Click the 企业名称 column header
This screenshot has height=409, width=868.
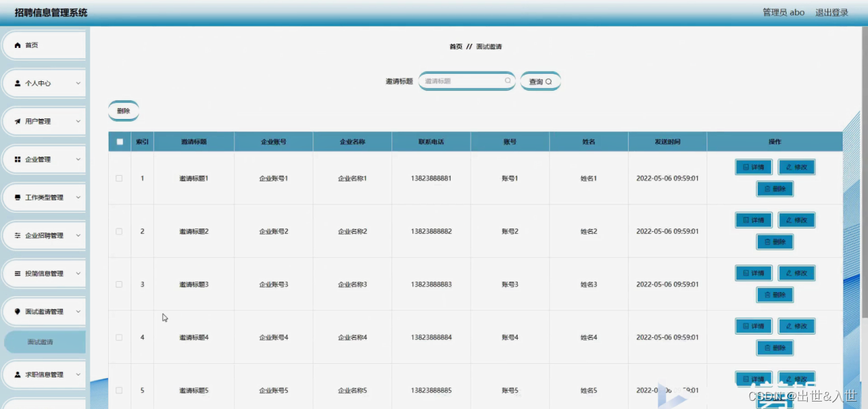(352, 142)
